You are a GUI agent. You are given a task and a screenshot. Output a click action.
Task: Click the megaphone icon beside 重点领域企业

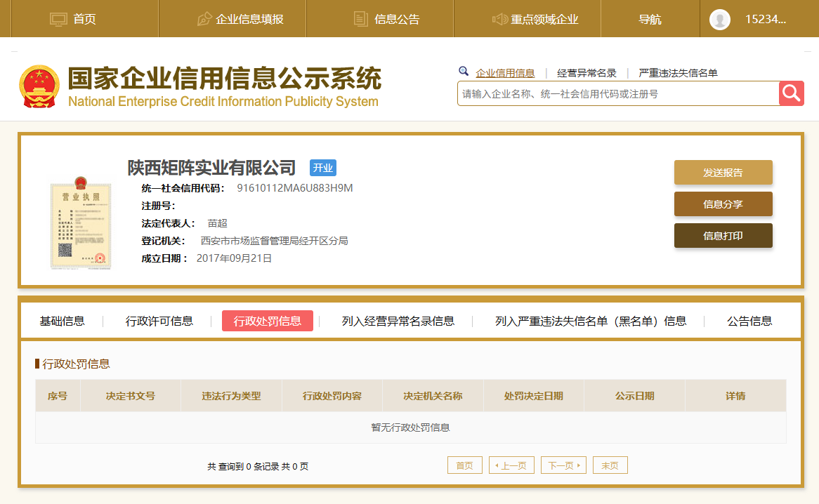[x=500, y=20]
